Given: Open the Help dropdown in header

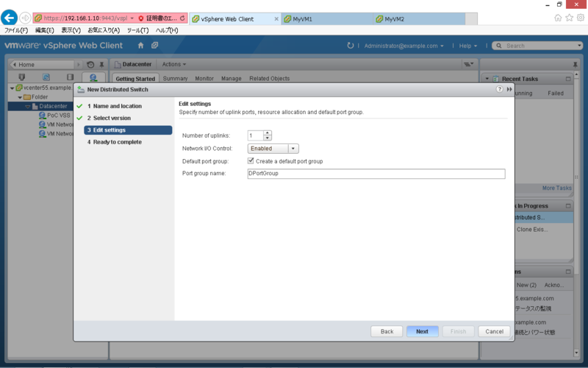Looking at the screenshot, I should point(468,46).
